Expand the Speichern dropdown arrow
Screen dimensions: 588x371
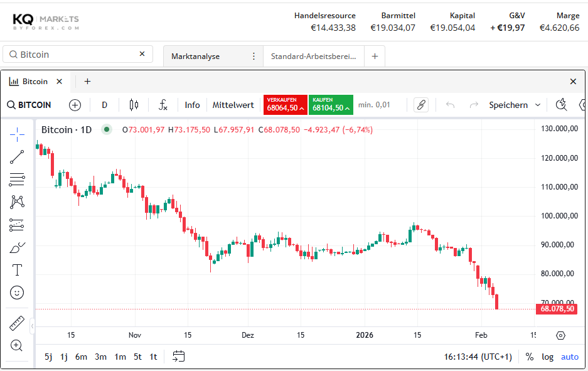click(538, 105)
